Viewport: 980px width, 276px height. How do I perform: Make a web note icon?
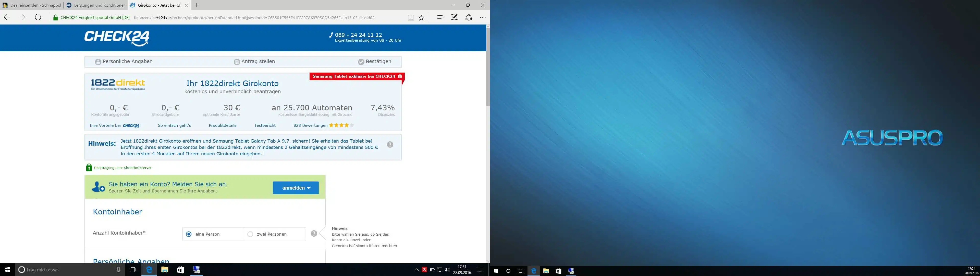[454, 17]
